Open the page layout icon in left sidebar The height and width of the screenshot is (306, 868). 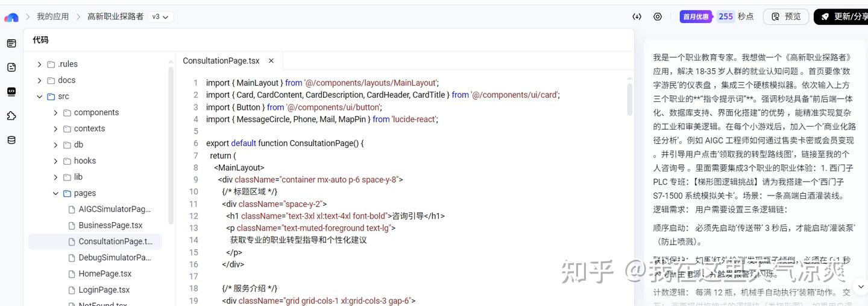11,43
